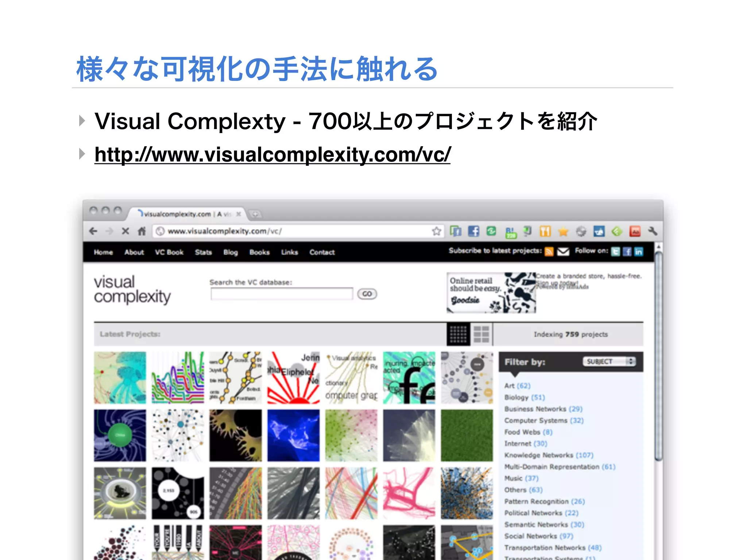
Task: Filter by Art (62)
Action: 517,386
